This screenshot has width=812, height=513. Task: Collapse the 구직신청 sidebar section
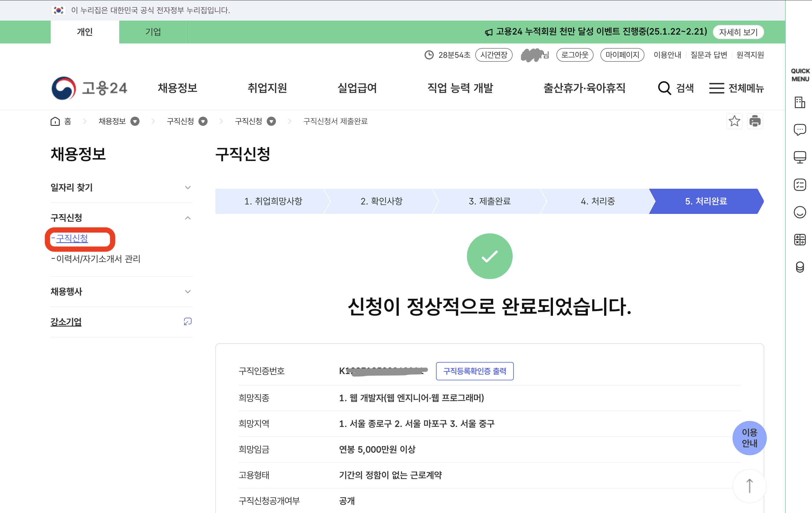click(188, 218)
